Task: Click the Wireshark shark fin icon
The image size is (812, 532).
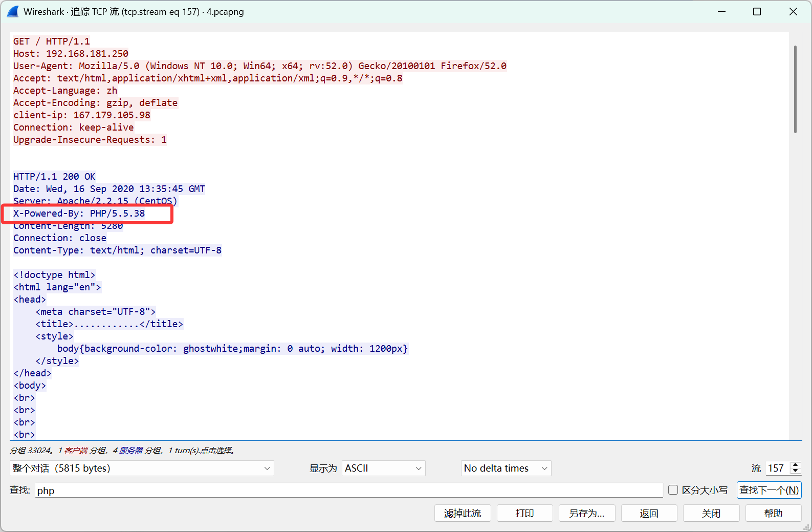Action: (x=13, y=11)
